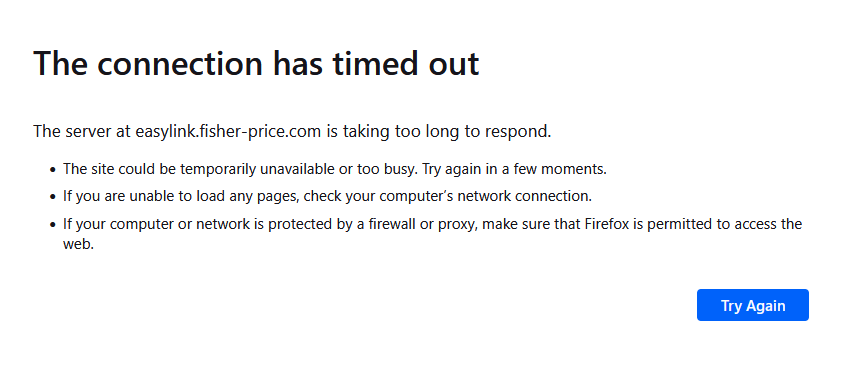The height and width of the screenshot is (377, 851).
Task: Click the words "network connection" in second bullet
Action: tap(525, 196)
